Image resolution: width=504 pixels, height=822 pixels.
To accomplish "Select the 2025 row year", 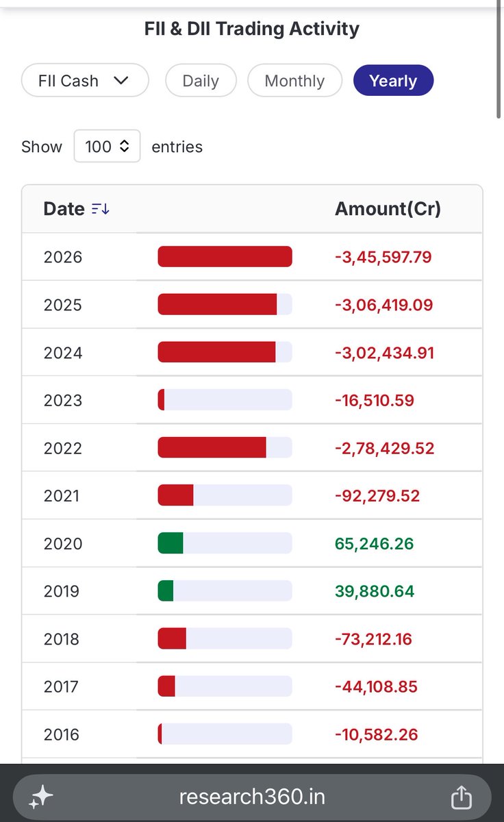I will (62, 305).
